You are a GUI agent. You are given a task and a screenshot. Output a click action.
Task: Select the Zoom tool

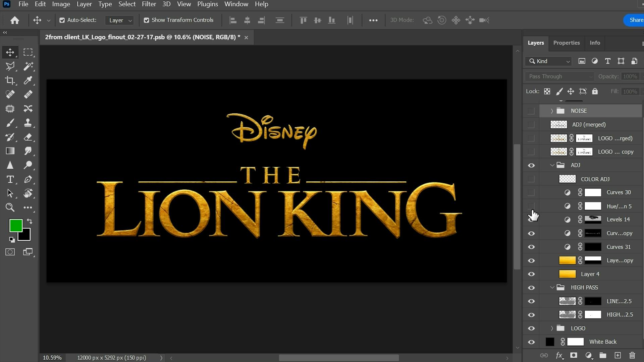[10, 207]
